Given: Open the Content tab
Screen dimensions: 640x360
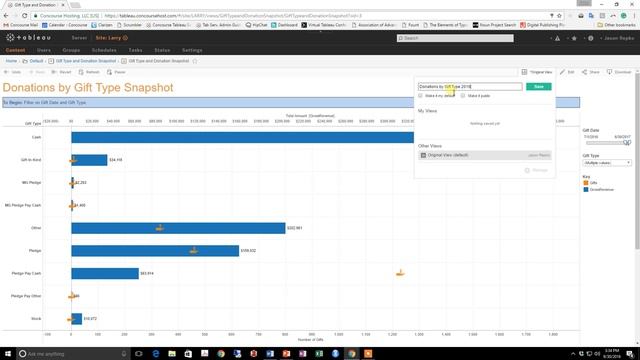Looking at the screenshot, I should (x=15, y=50).
